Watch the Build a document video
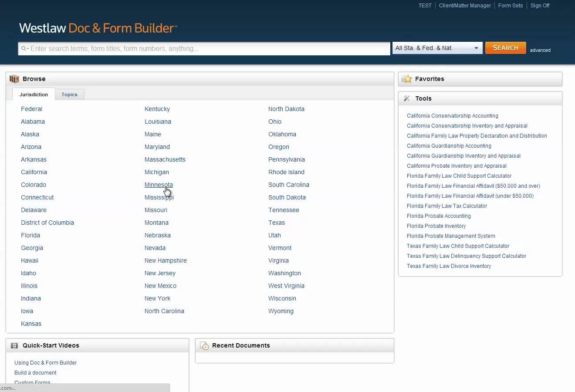This screenshot has height=392, width=575. 35,373
